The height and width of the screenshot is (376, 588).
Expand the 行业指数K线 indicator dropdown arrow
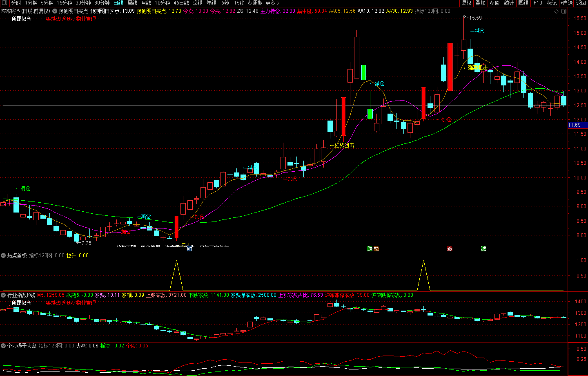click(x=3, y=295)
